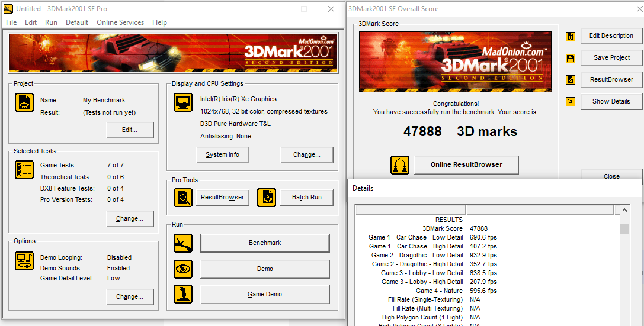Image resolution: width=644 pixels, height=326 pixels.
Task: Click the Benchmark run icon
Action: 182,243
